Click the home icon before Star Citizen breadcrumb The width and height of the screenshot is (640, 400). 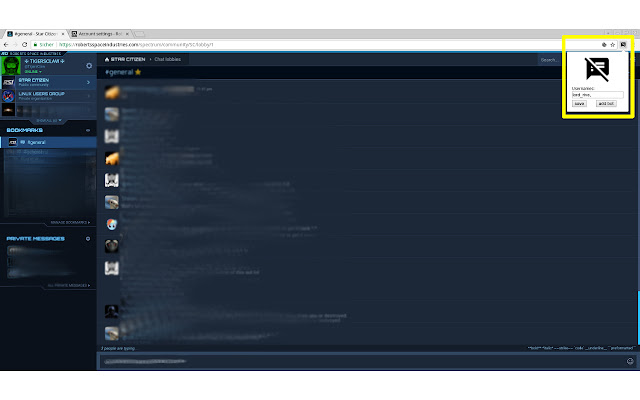pos(107,59)
